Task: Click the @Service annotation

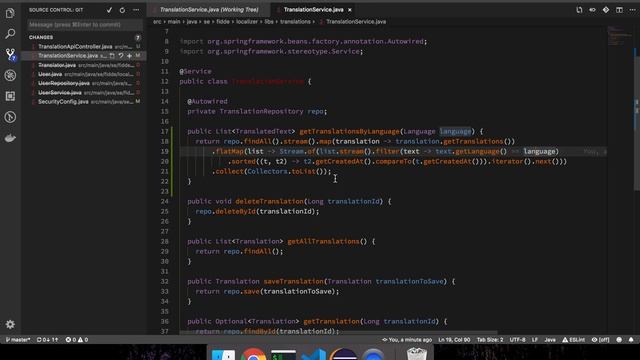Action: click(x=196, y=71)
